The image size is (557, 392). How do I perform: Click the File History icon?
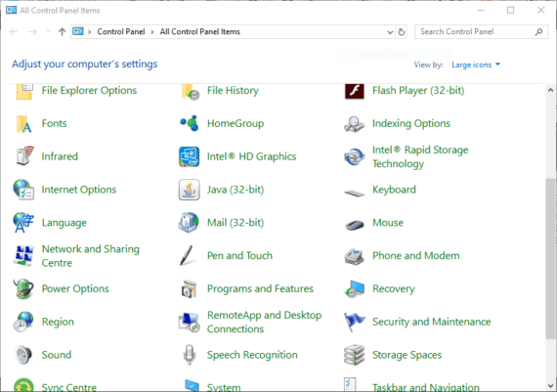click(x=191, y=92)
